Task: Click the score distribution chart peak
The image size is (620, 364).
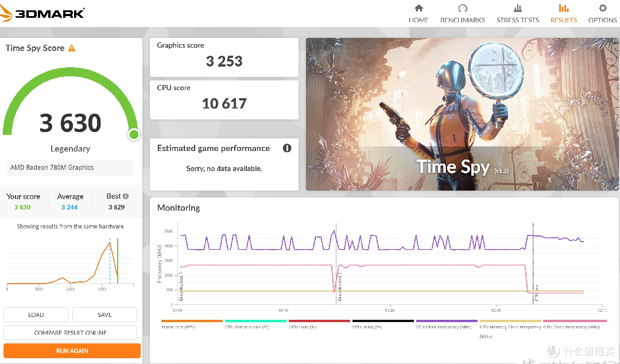Action: click(110, 242)
